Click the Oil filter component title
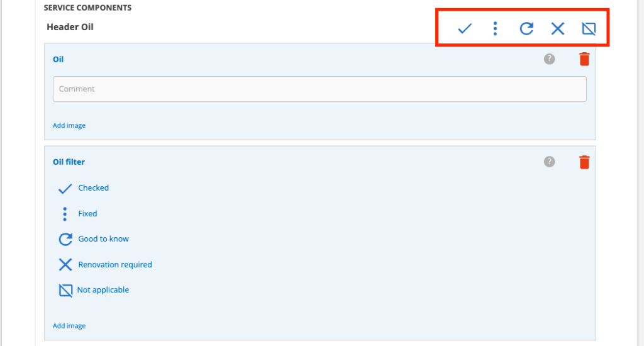Screen dimensions: 644x346 (69, 162)
